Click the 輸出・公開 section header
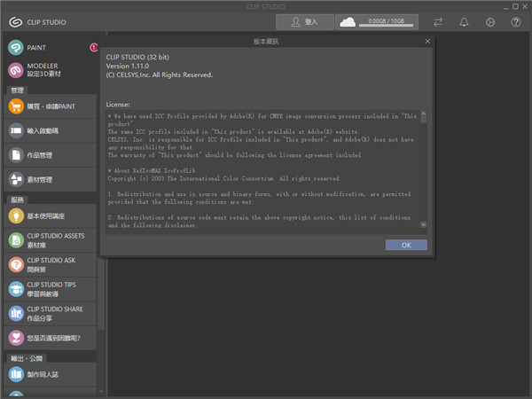The image size is (532, 399). point(27,358)
